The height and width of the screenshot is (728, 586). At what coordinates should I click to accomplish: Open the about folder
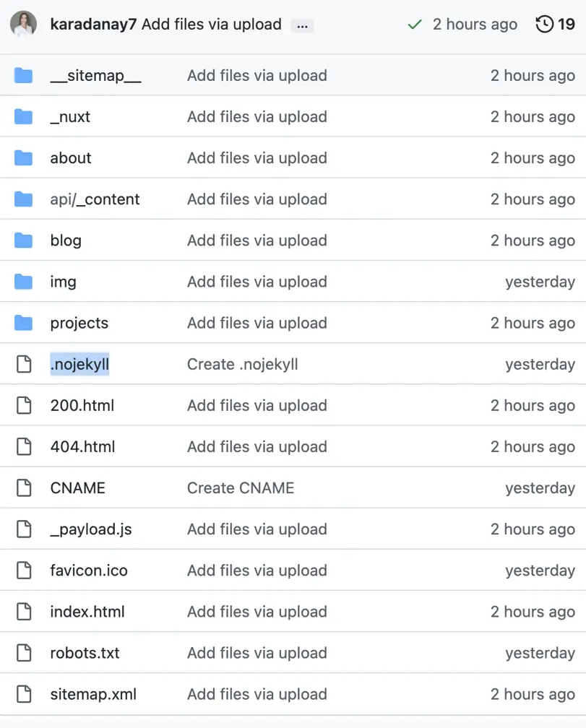tap(70, 158)
